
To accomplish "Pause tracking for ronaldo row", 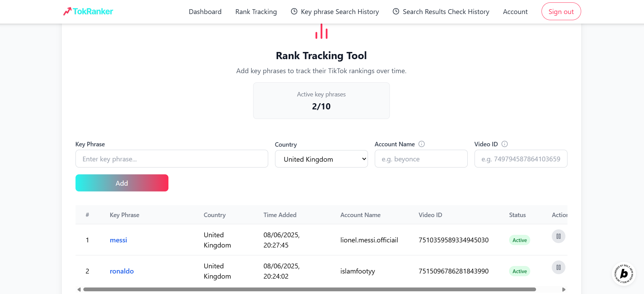I will coord(558,267).
